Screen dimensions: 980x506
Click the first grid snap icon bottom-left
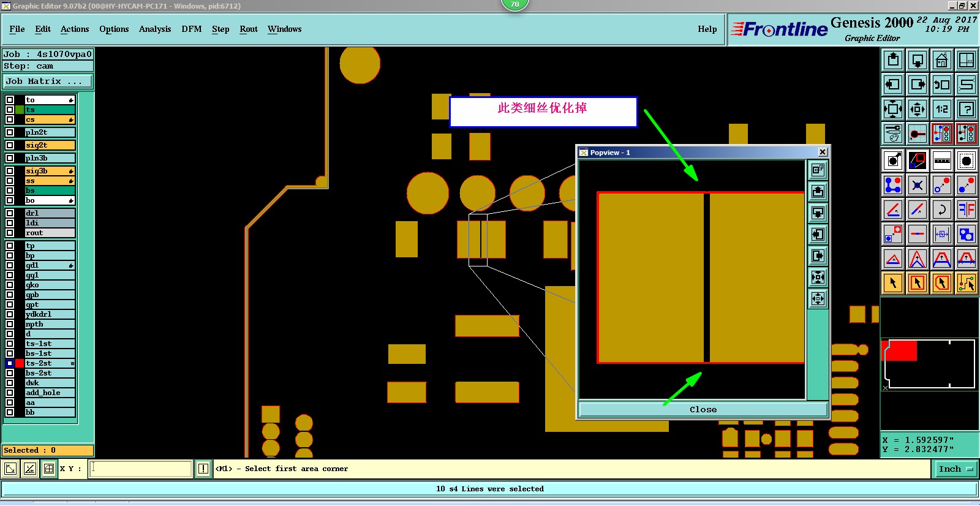coord(10,469)
